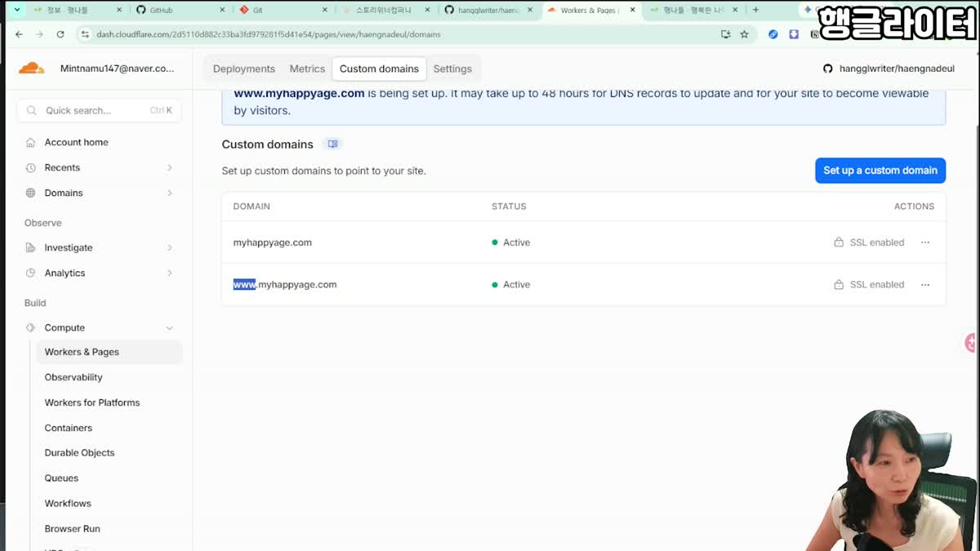Click the browser address bar URL

coord(269,34)
